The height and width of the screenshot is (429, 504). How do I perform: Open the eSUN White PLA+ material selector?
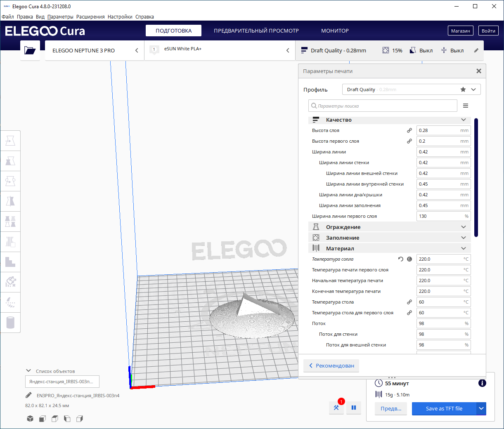[x=220, y=50]
